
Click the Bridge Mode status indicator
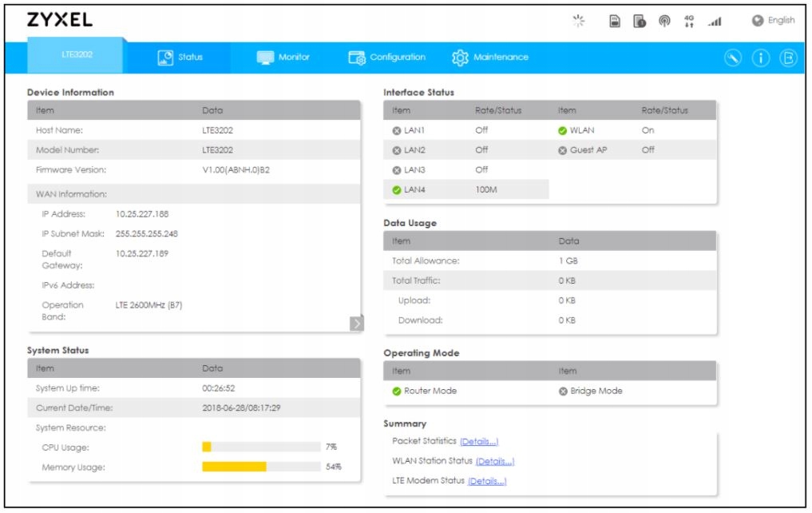coord(564,391)
